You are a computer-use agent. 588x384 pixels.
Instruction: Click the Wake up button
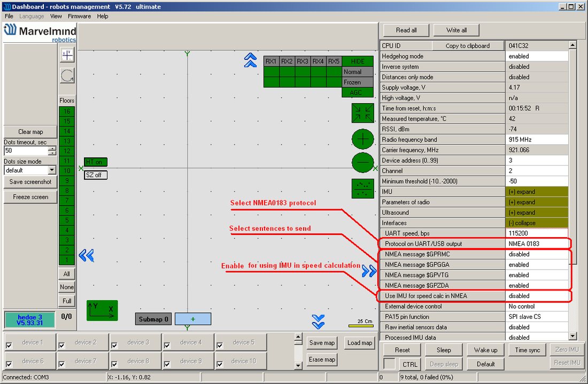point(485,350)
